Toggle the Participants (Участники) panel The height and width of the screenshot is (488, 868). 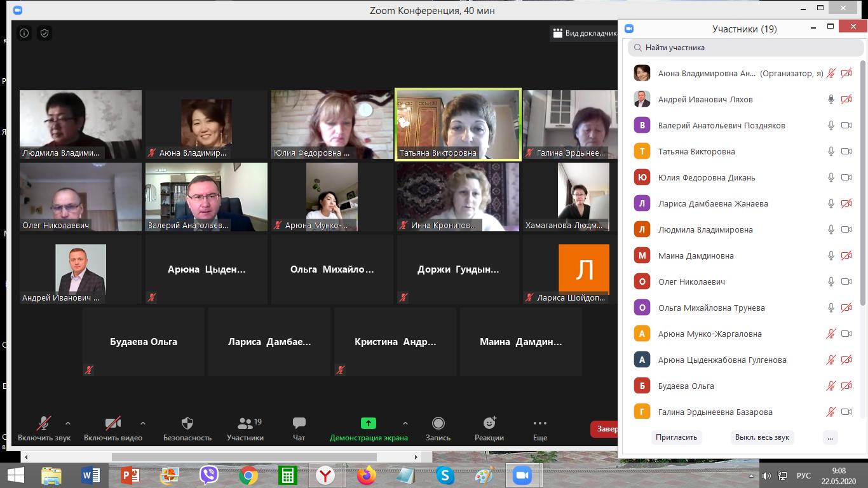coord(245,429)
